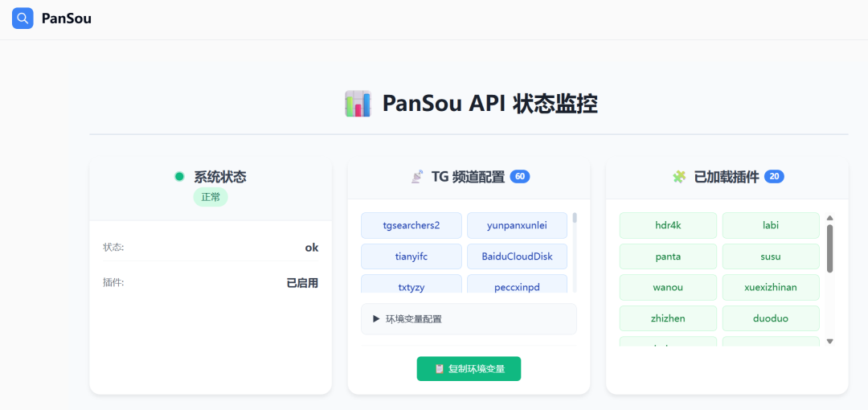The height and width of the screenshot is (410, 868).
Task: Click the labi plugin tag
Action: point(771,225)
